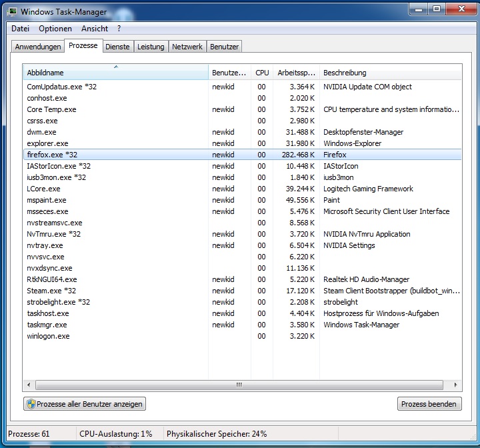Select the iusb3mon.exe *32 process
480x448 pixels.
click(243, 177)
